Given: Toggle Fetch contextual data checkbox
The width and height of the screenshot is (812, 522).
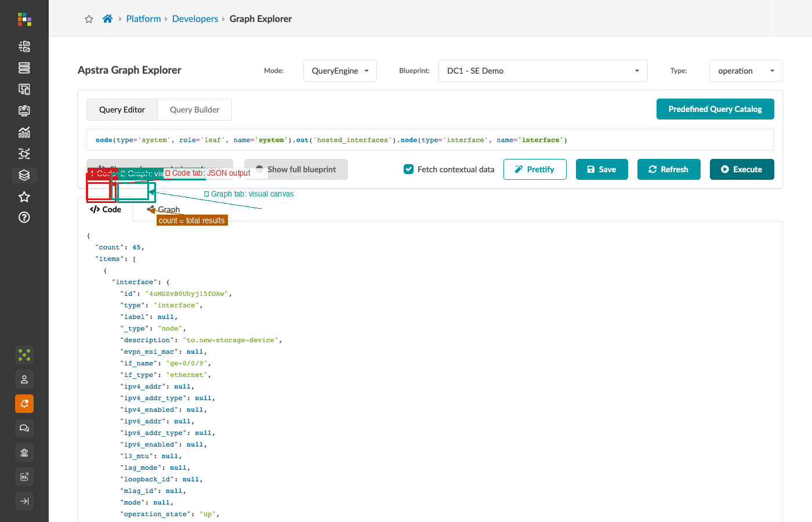Looking at the screenshot, I should (x=409, y=169).
